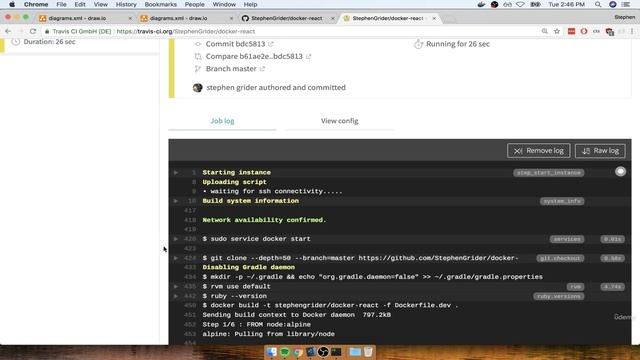Click the zoom magnifier icon in address bar
The image size is (640, 360).
tap(544, 31)
